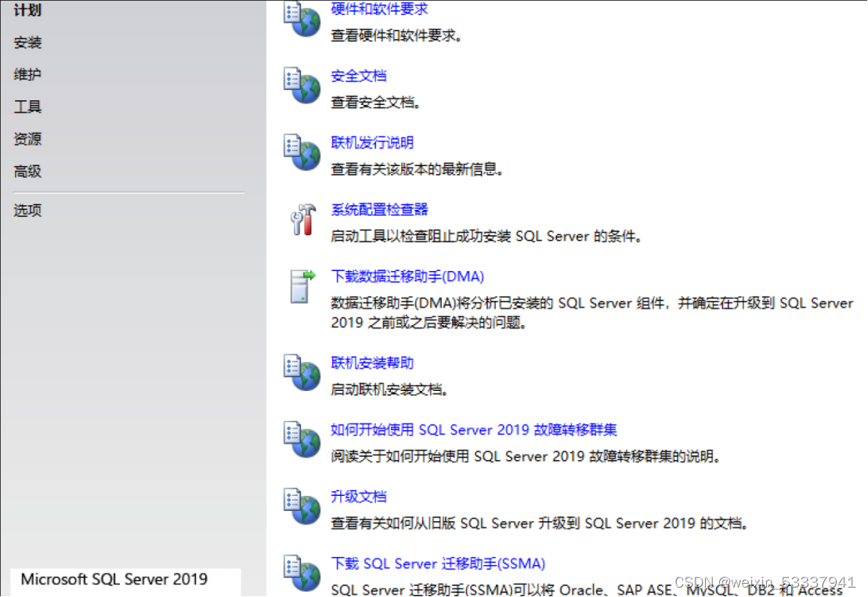The width and height of the screenshot is (868, 597).
Task: Click the document globe icon next to 安全文档
Action: tap(302, 85)
